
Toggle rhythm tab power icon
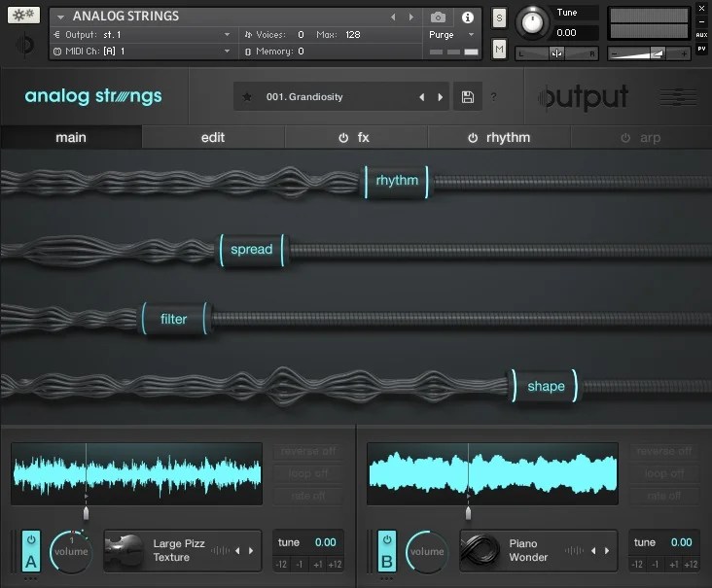473,138
